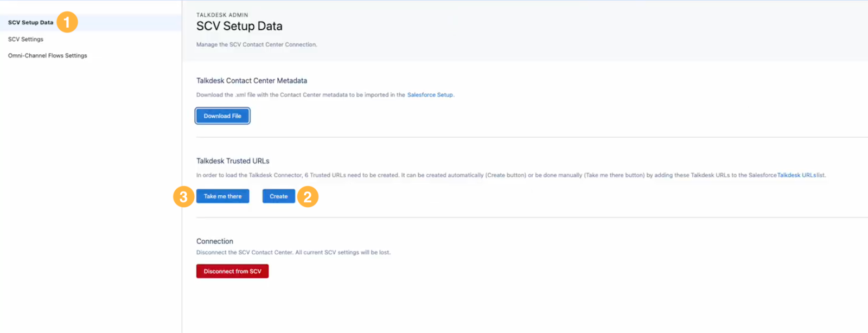
Task: Click the Take me there button
Action: (x=222, y=196)
